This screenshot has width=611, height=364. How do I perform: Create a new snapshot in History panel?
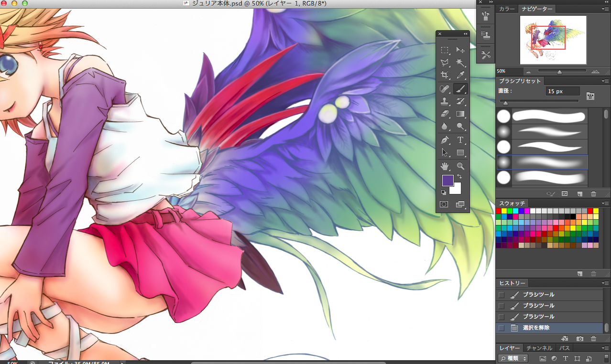coord(579,339)
